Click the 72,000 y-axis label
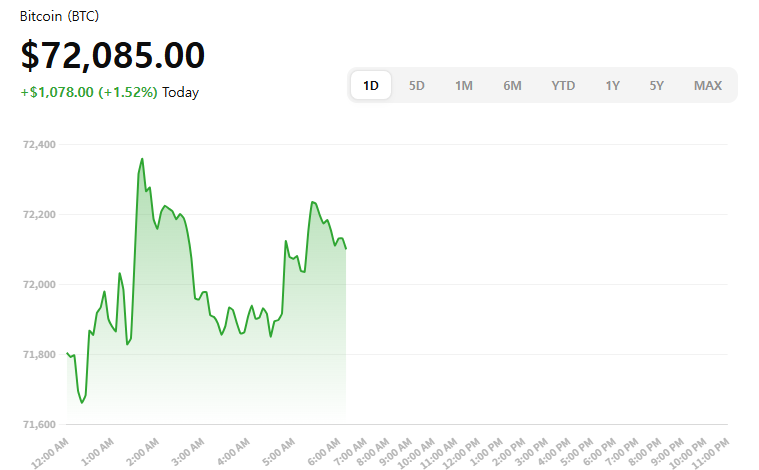This screenshot has width=759, height=470. click(x=38, y=285)
